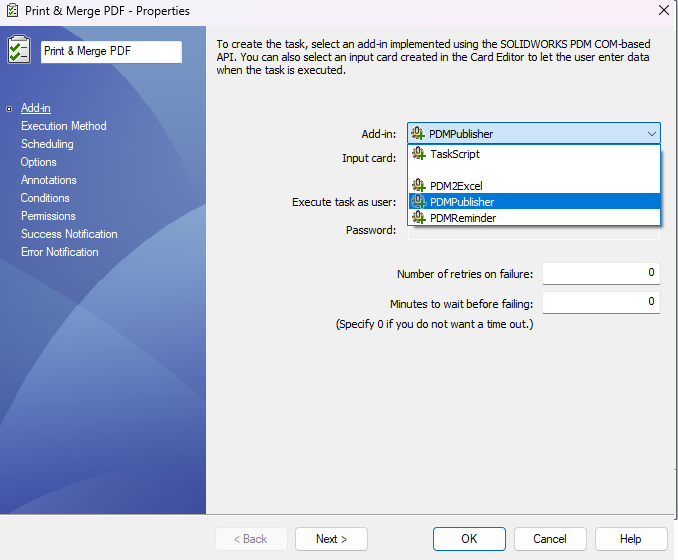Click the TaskScript add-in gear icon
Image resolution: width=678 pixels, height=560 pixels.
coord(419,154)
